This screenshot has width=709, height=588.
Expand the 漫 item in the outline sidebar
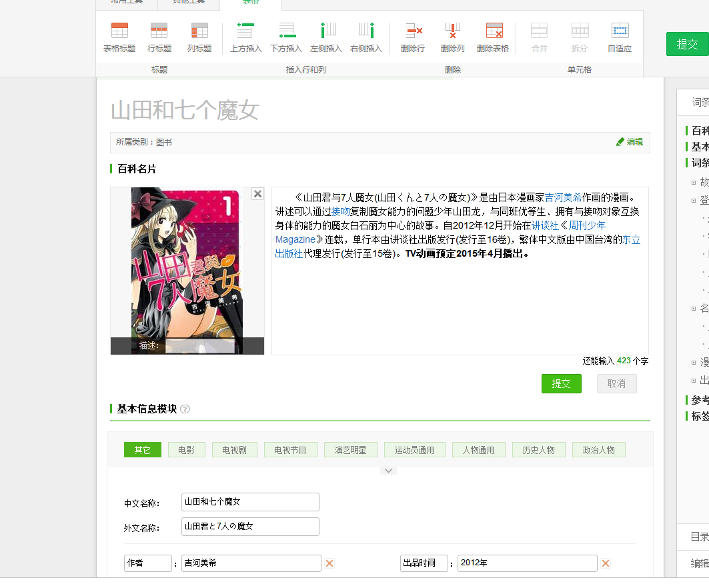click(x=694, y=363)
